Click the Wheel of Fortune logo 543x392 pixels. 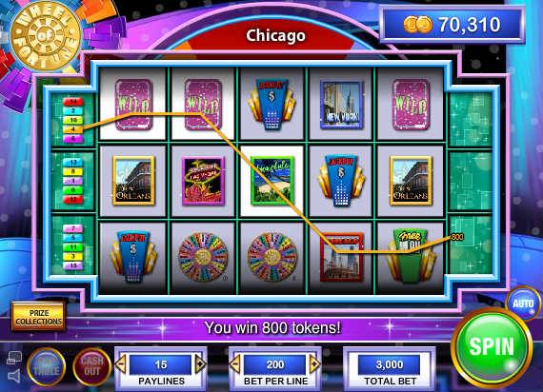(x=45, y=36)
